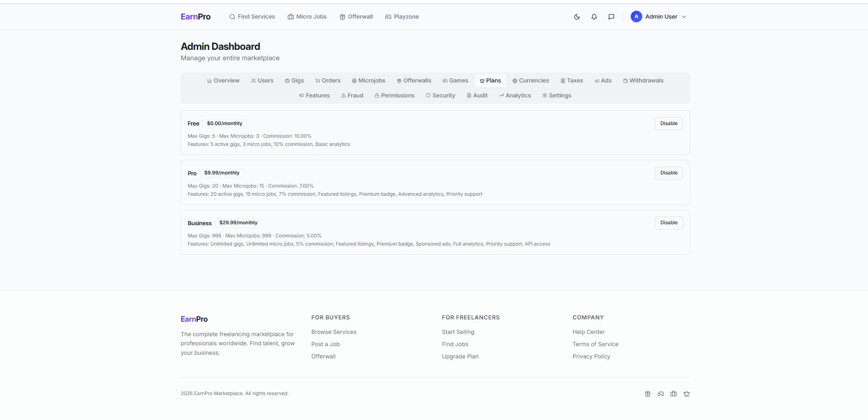Switch to the Games tab
The image size is (868, 420).
(455, 81)
